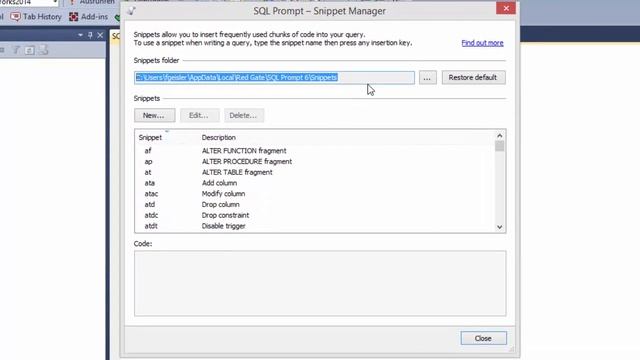640x360 pixels.
Task: Click the Edit... button
Action: [x=200, y=116]
